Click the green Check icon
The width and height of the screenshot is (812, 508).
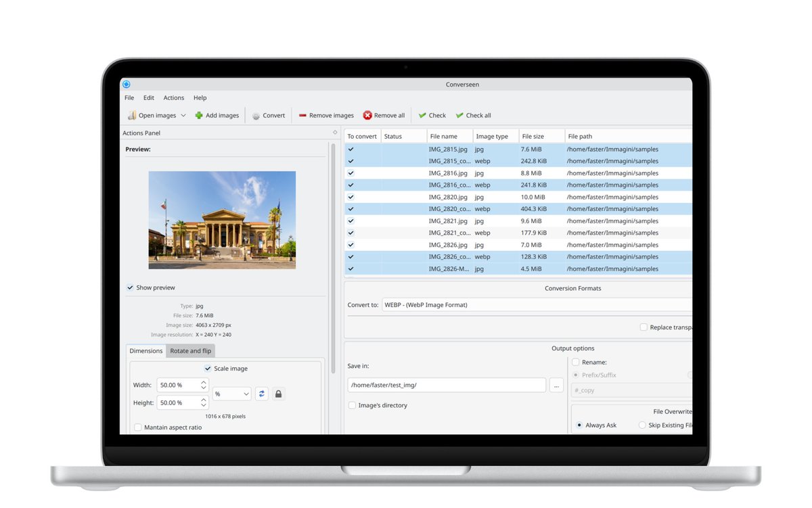[x=422, y=116]
